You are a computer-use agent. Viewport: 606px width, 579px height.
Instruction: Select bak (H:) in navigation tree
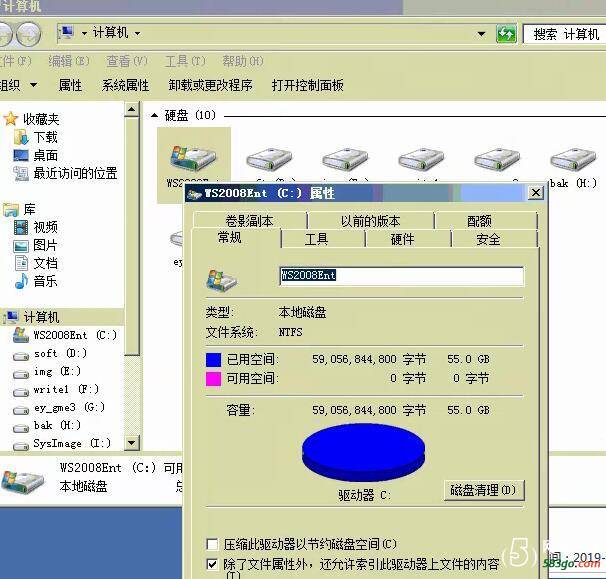(47, 425)
